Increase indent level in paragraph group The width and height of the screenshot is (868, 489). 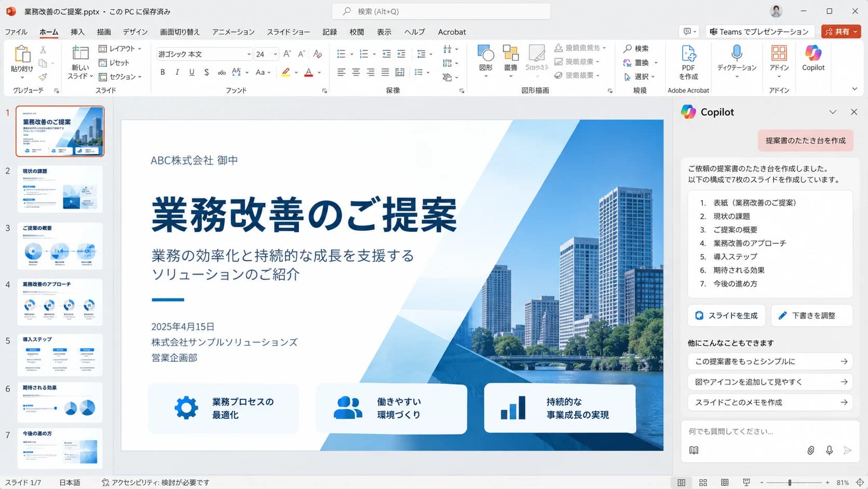(x=401, y=54)
